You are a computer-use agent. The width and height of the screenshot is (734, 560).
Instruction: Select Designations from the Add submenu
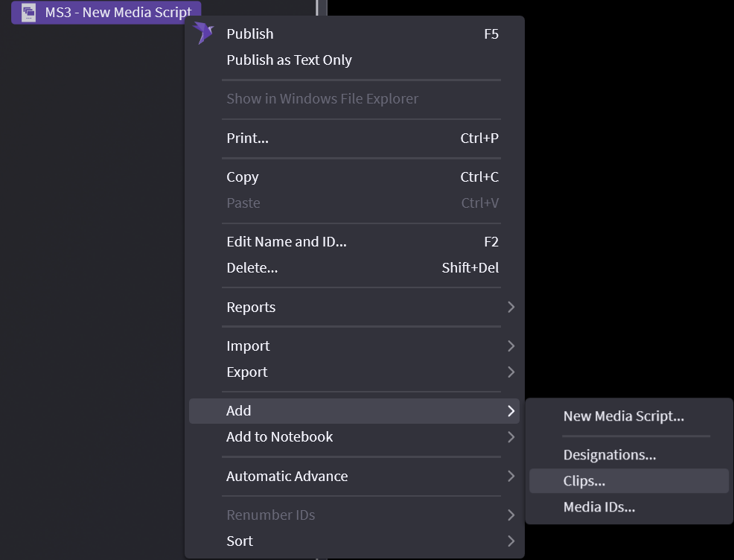[609, 455]
